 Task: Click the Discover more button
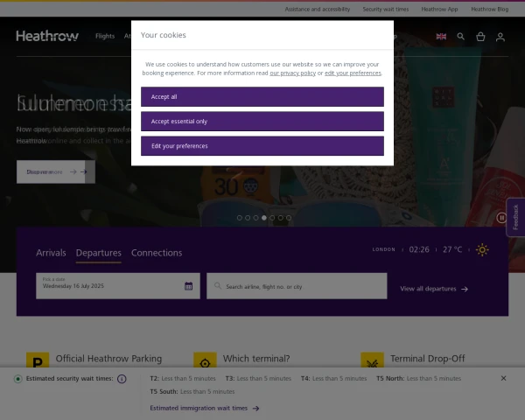[56, 171]
